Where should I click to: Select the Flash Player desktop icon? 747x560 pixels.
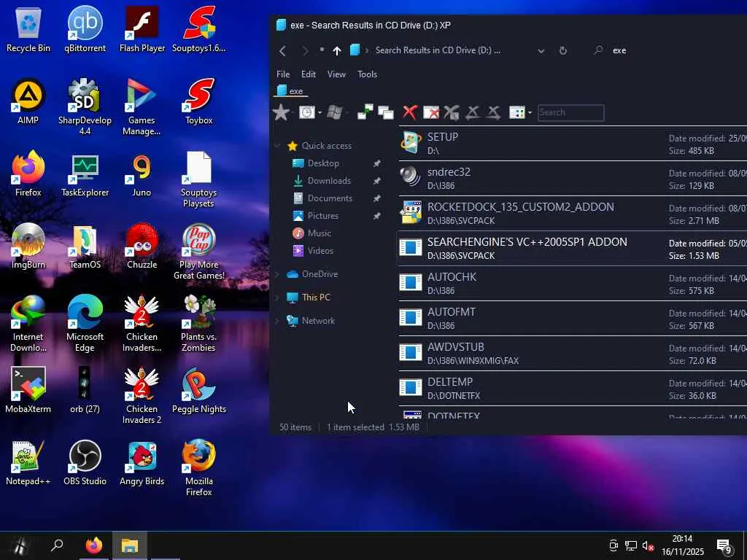142,28
